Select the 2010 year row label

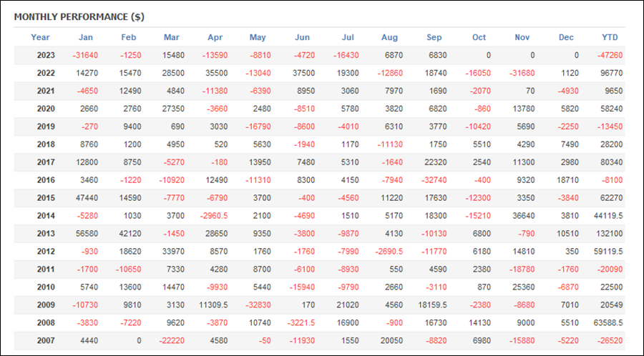click(x=46, y=287)
